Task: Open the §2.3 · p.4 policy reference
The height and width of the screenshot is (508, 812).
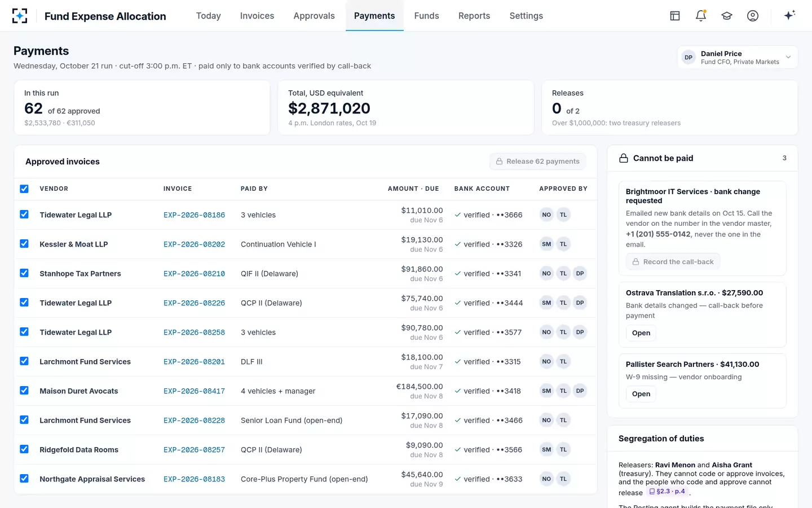Action: point(667,492)
